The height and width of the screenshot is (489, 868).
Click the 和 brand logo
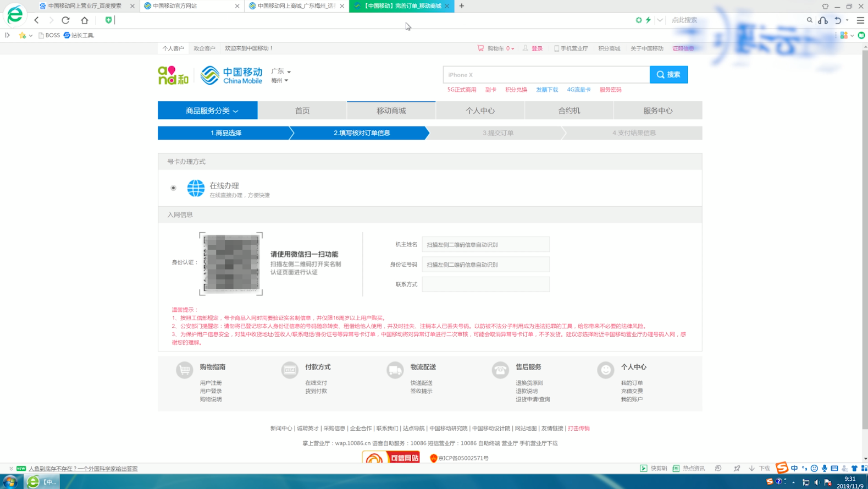point(173,75)
